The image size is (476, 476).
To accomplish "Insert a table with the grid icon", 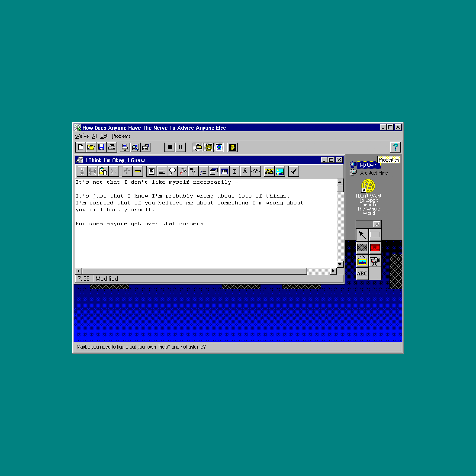I will (224, 172).
